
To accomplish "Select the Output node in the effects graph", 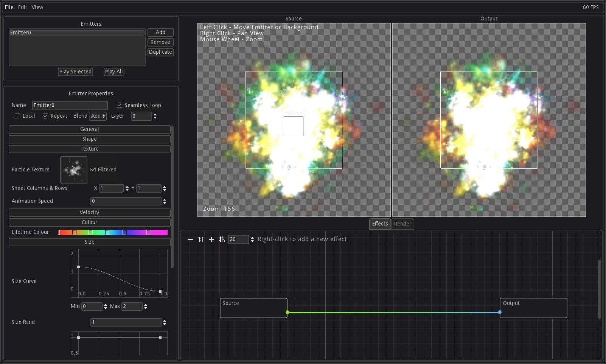I will (533, 308).
